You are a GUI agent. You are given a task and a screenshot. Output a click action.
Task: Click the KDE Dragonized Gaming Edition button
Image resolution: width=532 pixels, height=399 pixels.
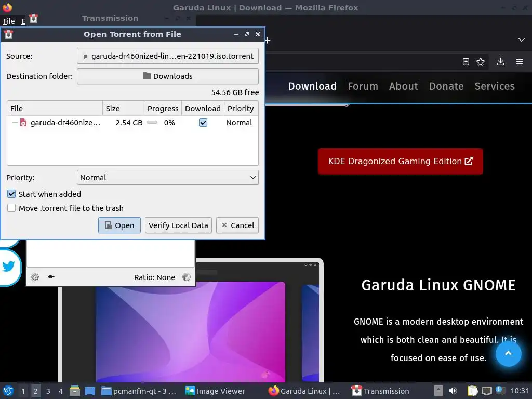coord(401,161)
